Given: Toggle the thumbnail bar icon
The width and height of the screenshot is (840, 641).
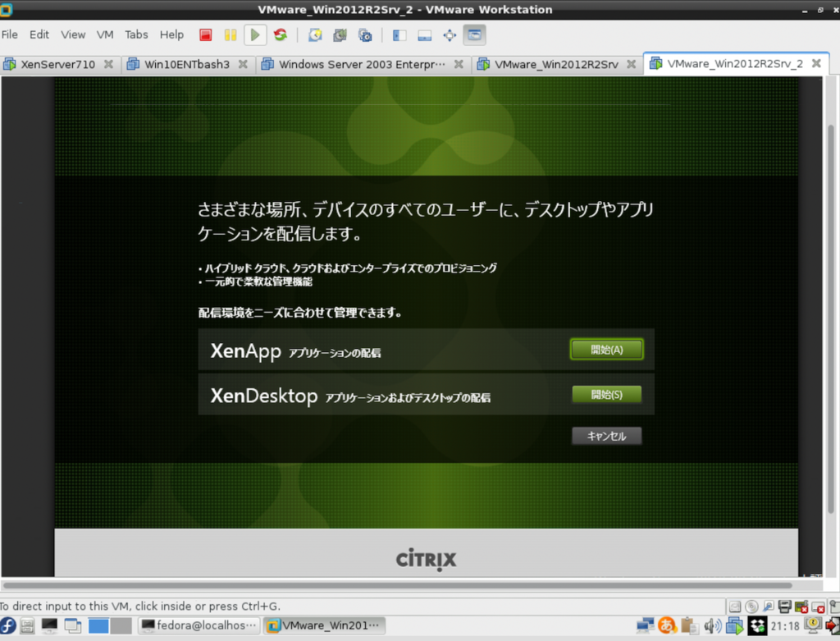Looking at the screenshot, I should (x=425, y=35).
